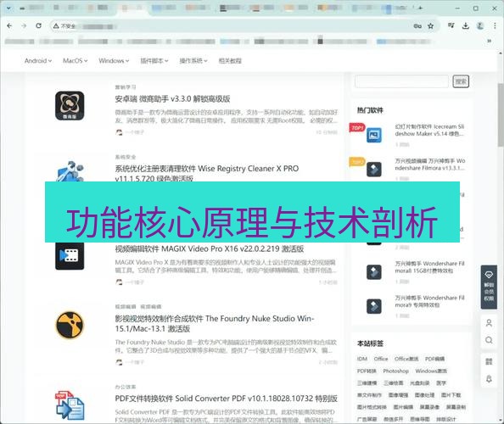Open the floating QR code grid icon
This screenshot has height=424, width=504.
489,362
